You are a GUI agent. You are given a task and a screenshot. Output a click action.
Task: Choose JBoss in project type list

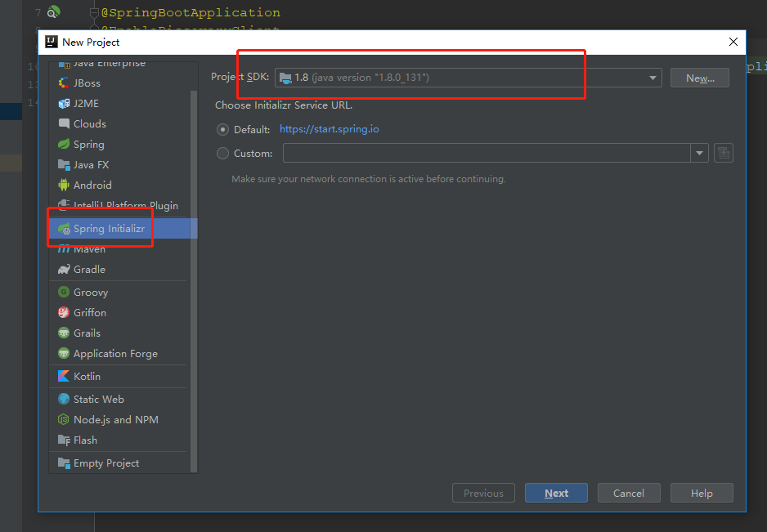pyautogui.click(x=123, y=83)
